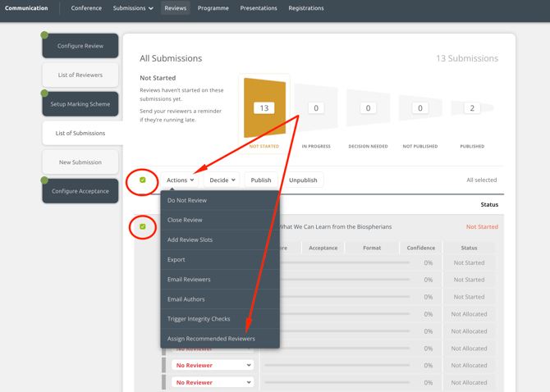Click Add Review Slots option
The height and width of the screenshot is (392, 550).
pyautogui.click(x=190, y=239)
